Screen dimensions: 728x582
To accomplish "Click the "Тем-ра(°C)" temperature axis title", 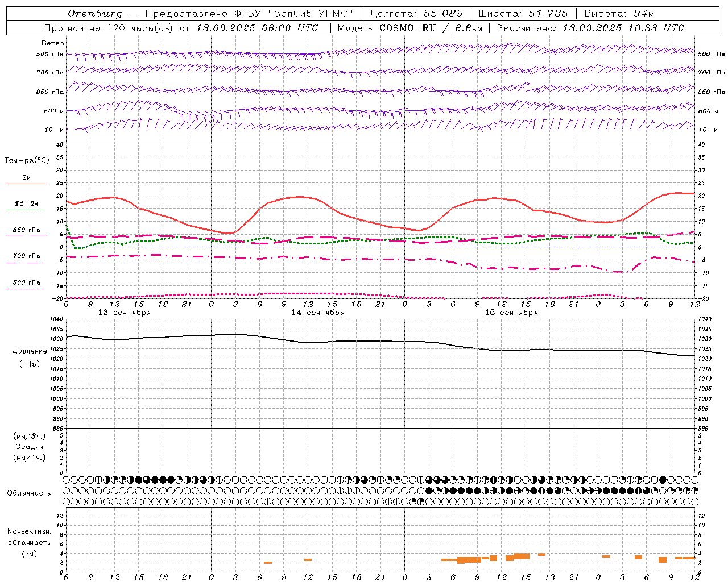I will (27, 161).
